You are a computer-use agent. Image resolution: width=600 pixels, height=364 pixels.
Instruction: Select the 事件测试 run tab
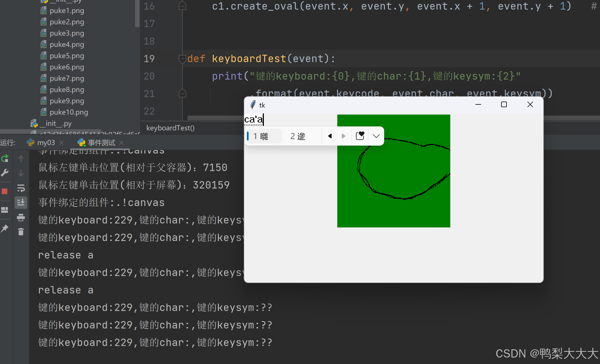(x=101, y=143)
